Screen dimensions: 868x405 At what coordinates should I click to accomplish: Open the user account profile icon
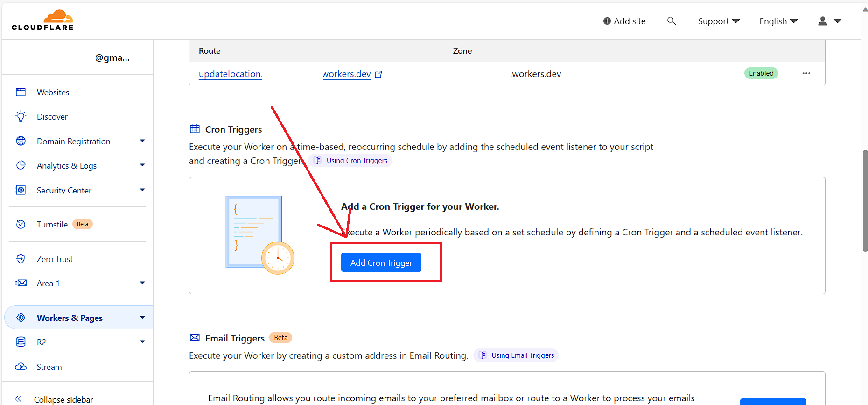[x=823, y=21]
